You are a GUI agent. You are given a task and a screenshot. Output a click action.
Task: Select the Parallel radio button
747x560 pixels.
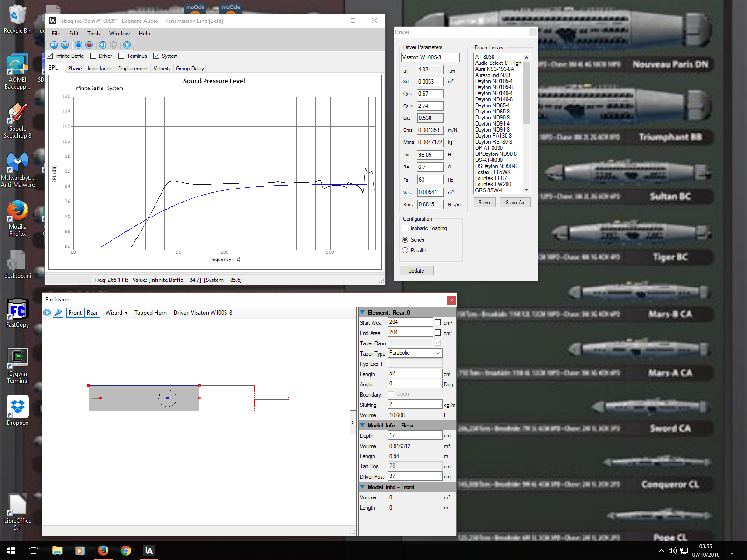click(405, 251)
